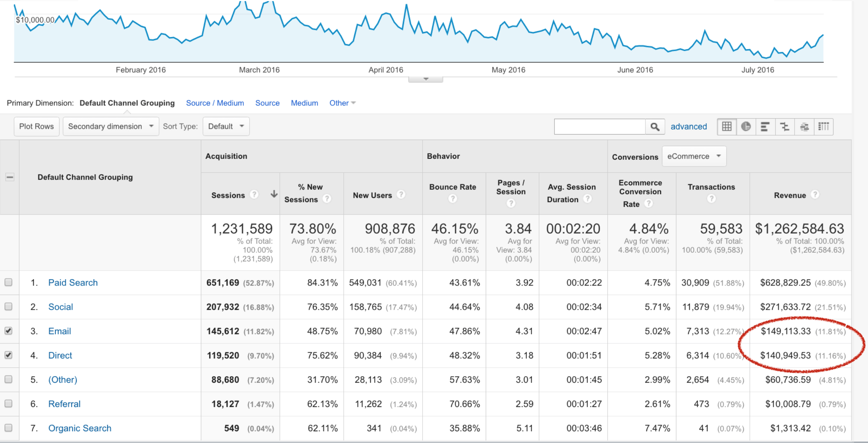
Task: Choose the performance bar view icon
Action: [x=765, y=127]
